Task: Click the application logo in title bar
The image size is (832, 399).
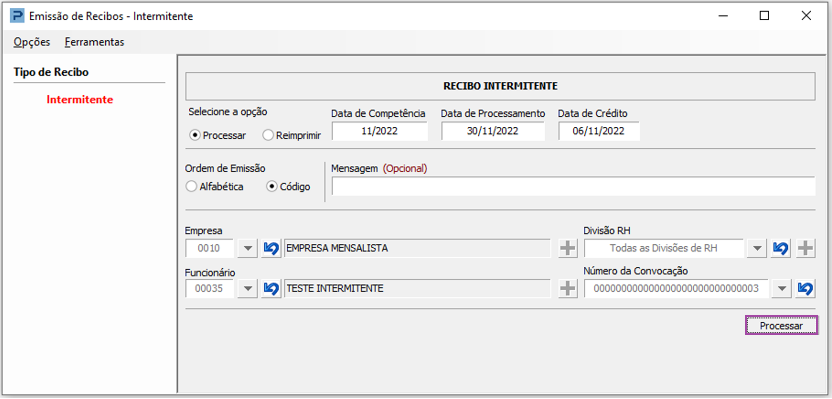Action: pos(17,16)
